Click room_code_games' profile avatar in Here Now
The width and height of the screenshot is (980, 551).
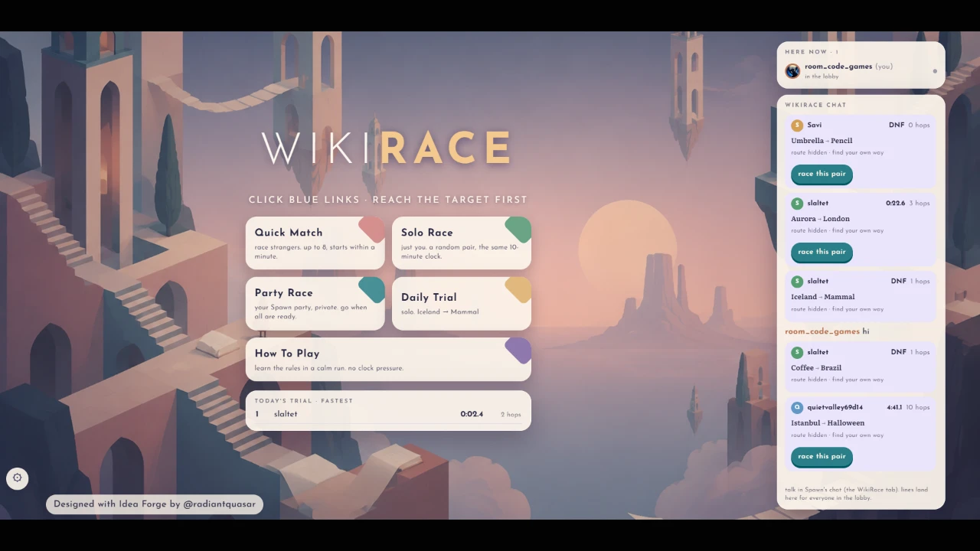point(792,71)
